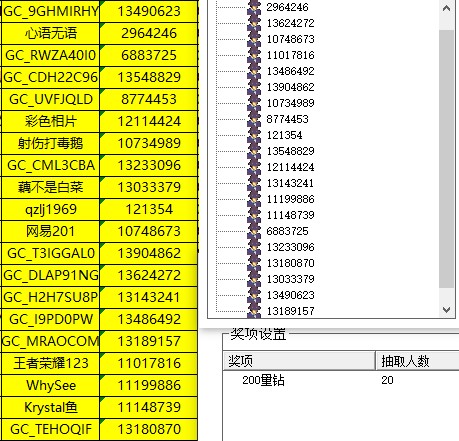Click the user icon beside 13904862
The image size is (459, 441).
click(254, 87)
